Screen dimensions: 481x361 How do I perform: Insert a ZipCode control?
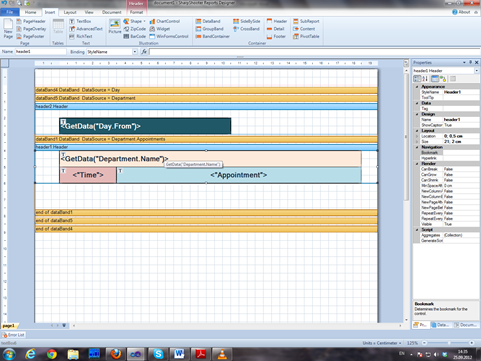[135, 29]
